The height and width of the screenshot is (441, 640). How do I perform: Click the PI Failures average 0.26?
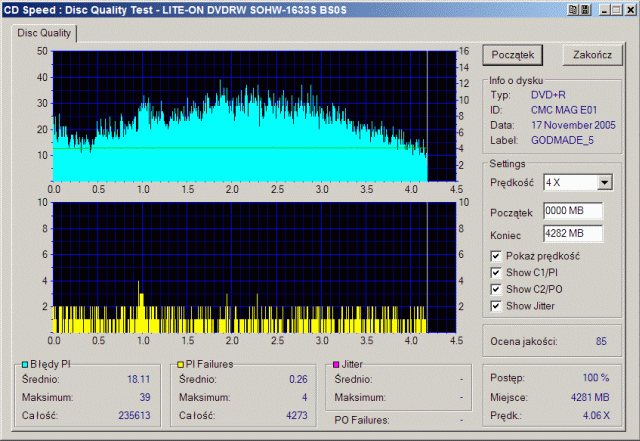(x=298, y=379)
